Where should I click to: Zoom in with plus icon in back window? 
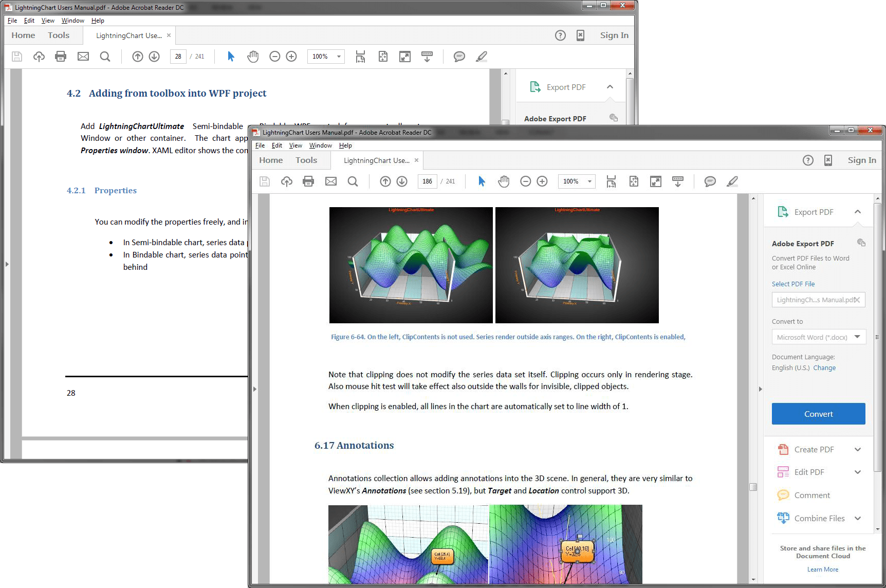pyautogui.click(x=291, y=57)
